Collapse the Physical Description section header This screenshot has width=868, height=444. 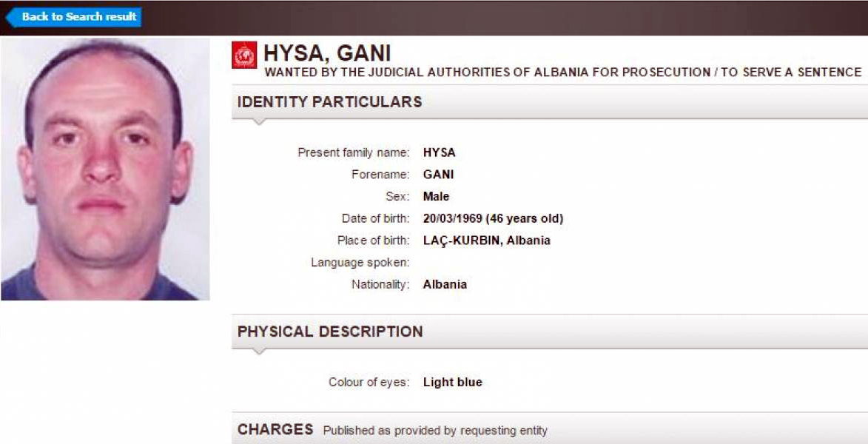[330, 332]
